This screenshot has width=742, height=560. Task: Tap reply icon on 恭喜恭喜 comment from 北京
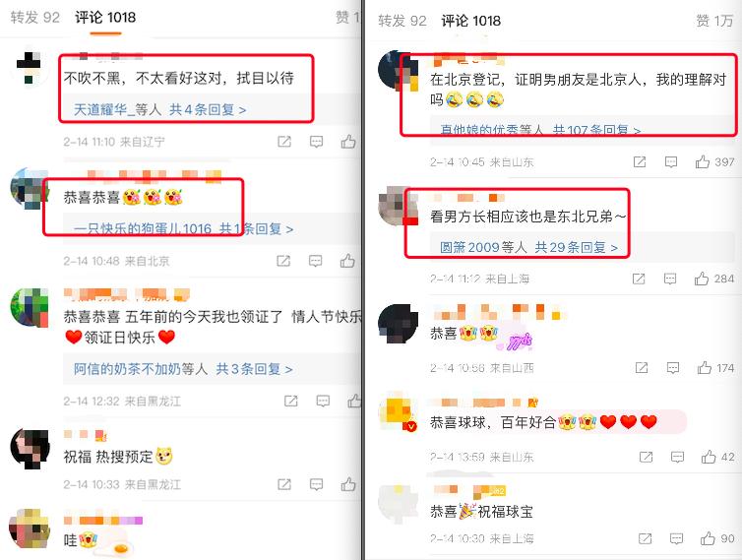[x=316, y=261]
